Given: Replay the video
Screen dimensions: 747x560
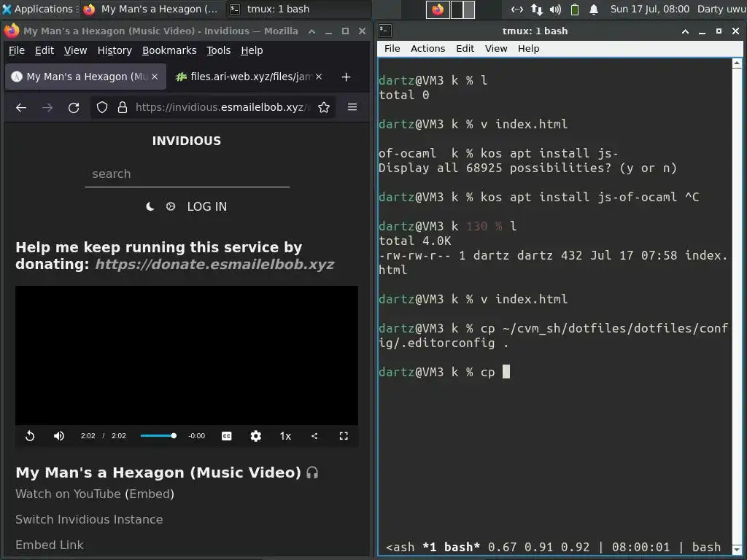Looking at the screenshot, I should point(30,436).
